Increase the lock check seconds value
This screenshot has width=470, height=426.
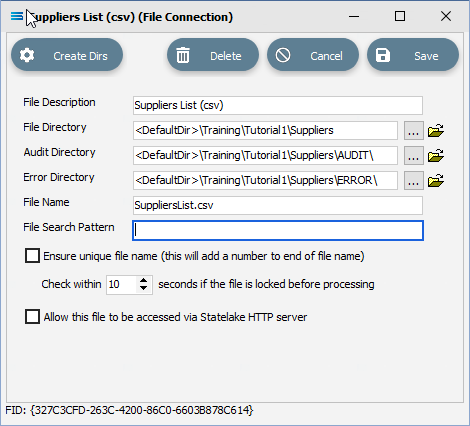[x=143, y=281]
